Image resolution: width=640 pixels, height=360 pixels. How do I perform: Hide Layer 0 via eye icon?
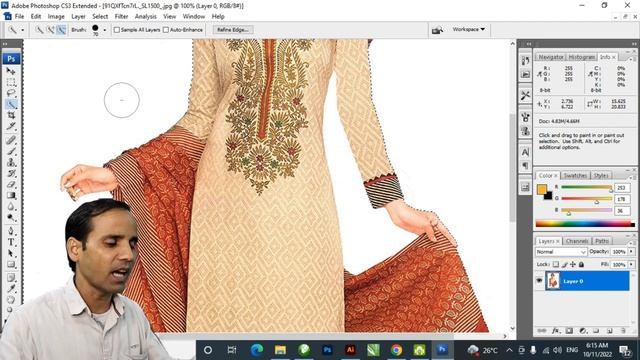tap(539, 281)
